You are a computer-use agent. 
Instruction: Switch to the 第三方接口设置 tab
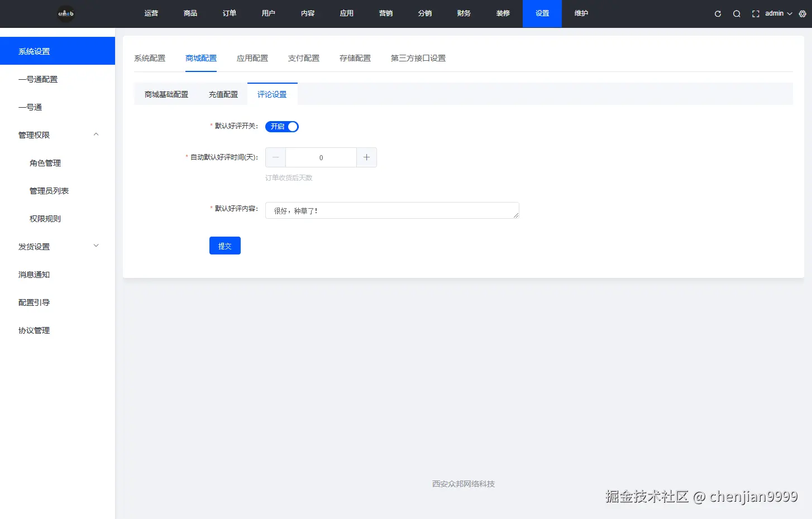click(x=418, y=58)
